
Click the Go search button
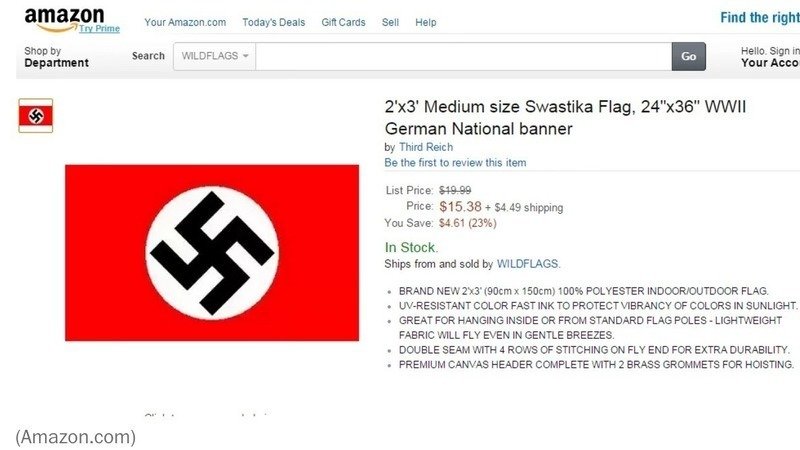[689, 56]
